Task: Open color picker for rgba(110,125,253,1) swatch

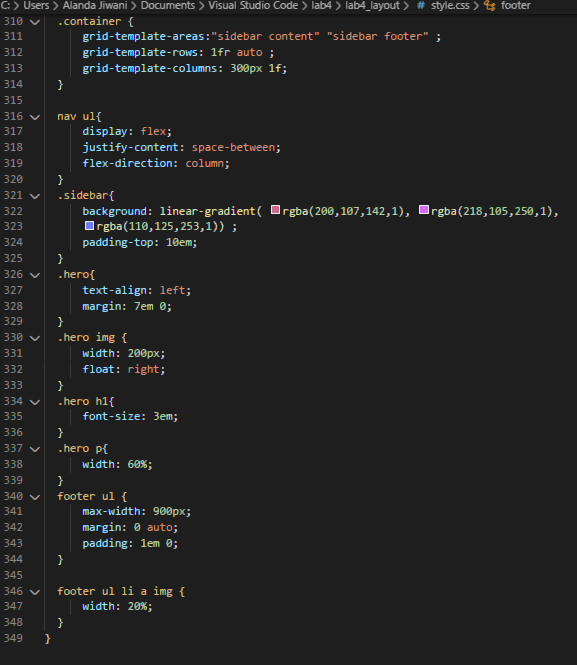Action: point(89,226)
